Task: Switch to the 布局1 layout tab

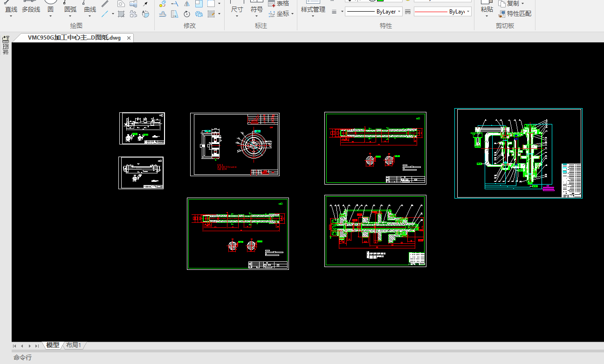Action: pos(74,345)
